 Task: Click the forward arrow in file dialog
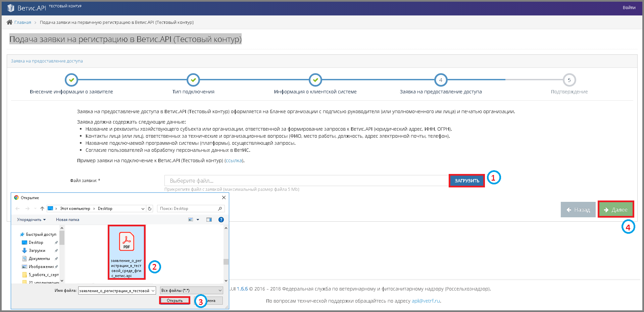click(28, 209)
